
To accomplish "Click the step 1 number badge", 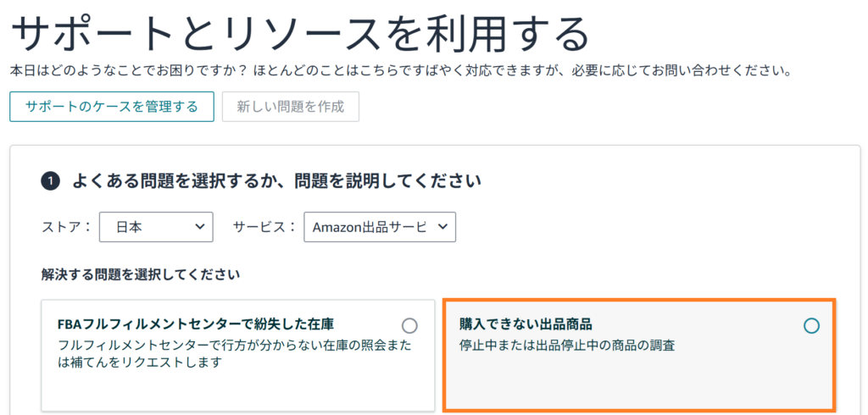I will pyautogui.click(x=50, y=180).
